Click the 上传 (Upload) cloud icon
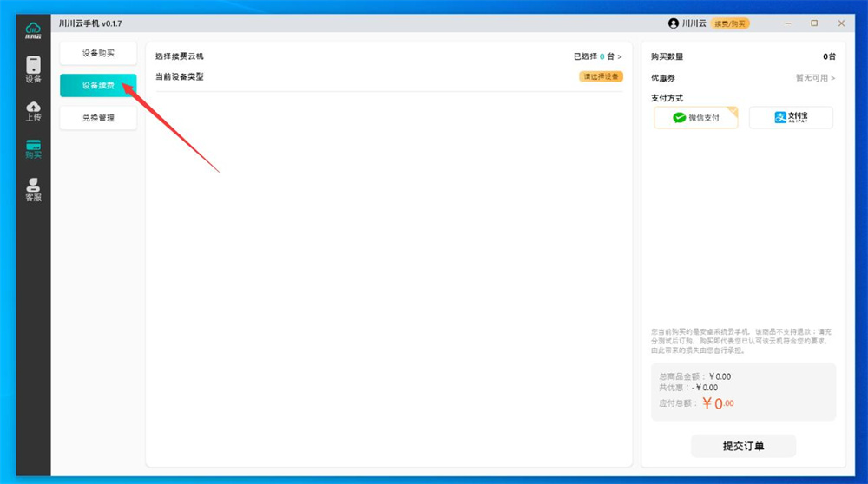The height and width of the screenshot is (484, 868). 33,110
